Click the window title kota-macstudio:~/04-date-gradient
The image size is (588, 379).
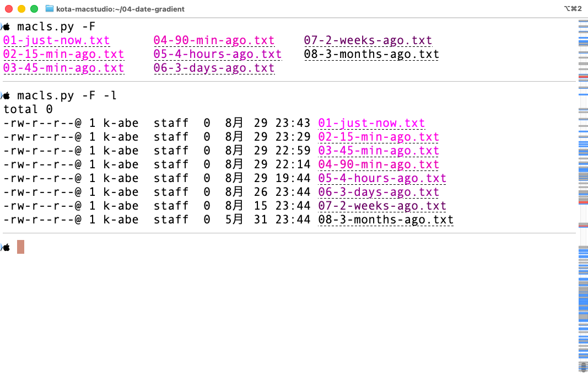point(120,9)
